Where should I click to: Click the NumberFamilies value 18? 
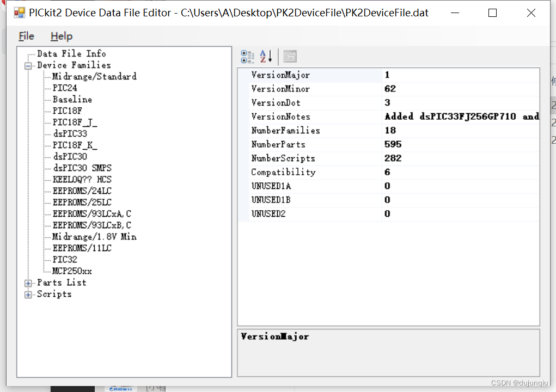[390, 131]
